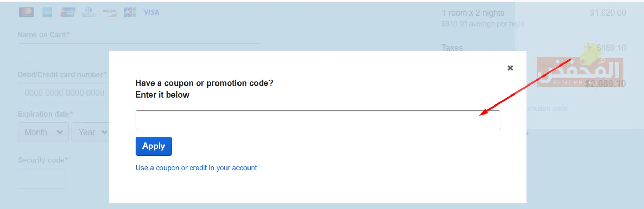Click the American Express card logo
Screen dimensions: 644x209
click(x=47, y=12)
